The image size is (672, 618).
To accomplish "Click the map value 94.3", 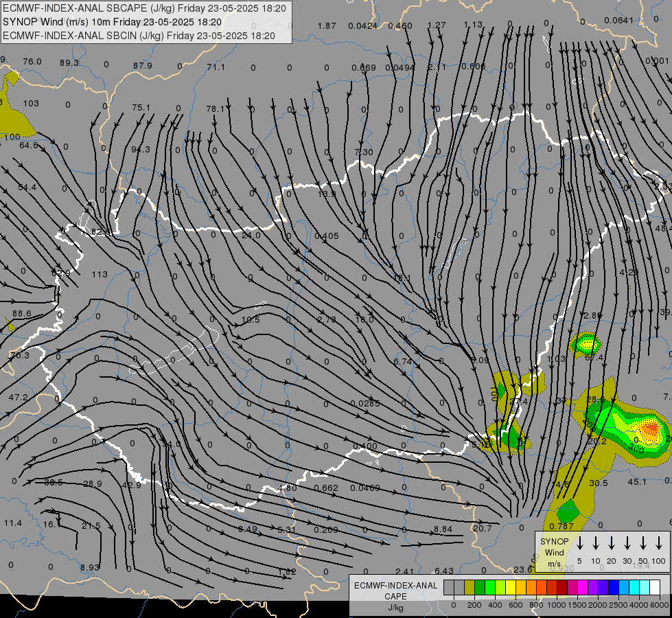I will pyautogui.click(x=141, y=149).
